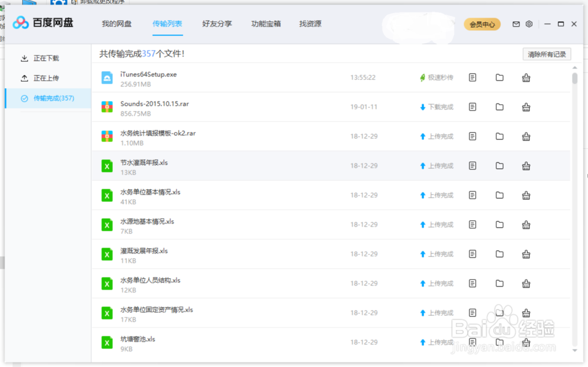The width and height of the screenshot is (588, 367).
Task: Clear the 水务单位固定资产情况.xls record
Action: coord(526,313)
